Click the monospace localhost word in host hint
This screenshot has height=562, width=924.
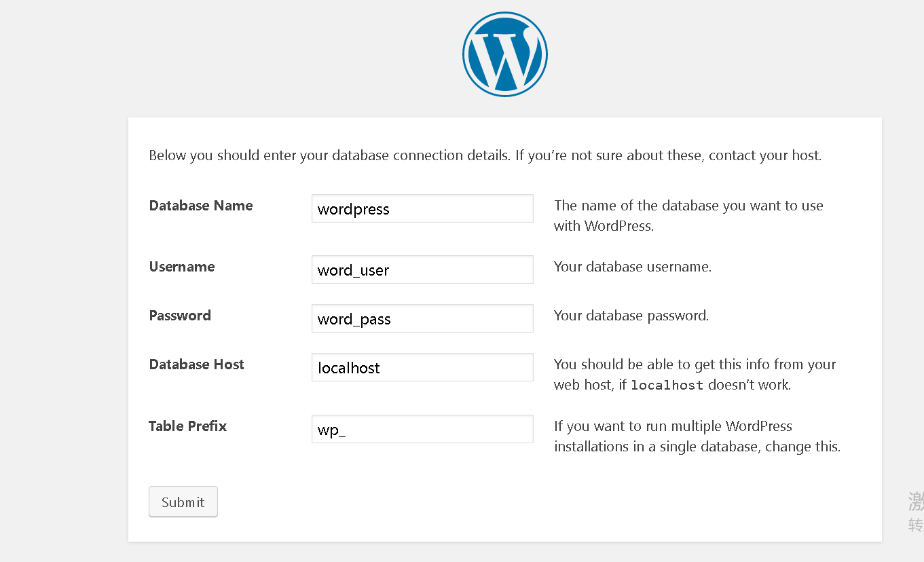(667, 386)
